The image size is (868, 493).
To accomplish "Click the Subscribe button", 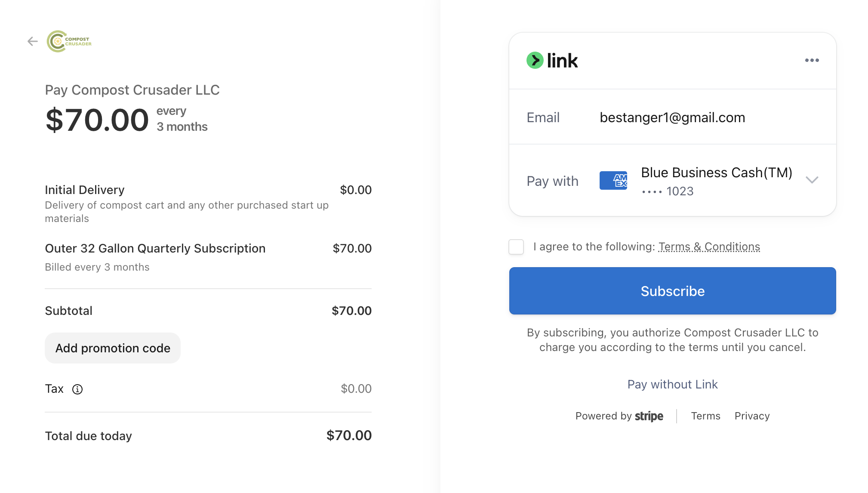I will click(672, 291).
